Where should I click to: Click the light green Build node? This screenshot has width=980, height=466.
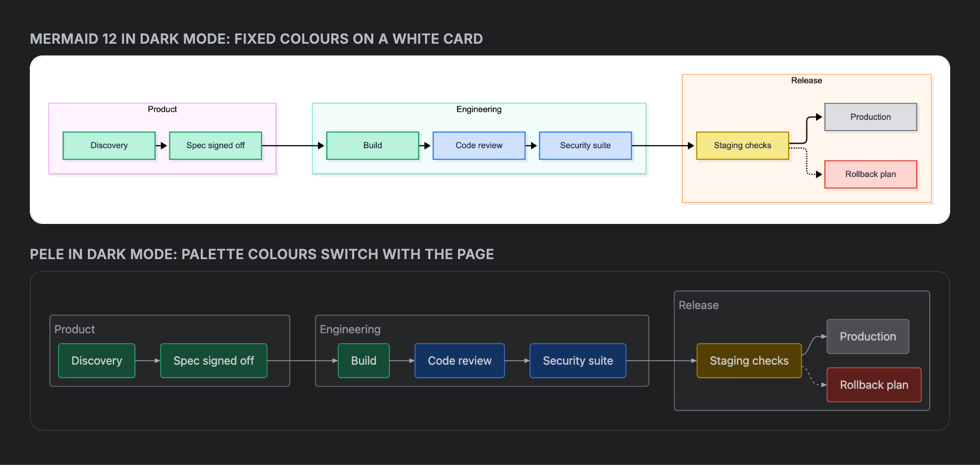(x=373, y=146)
